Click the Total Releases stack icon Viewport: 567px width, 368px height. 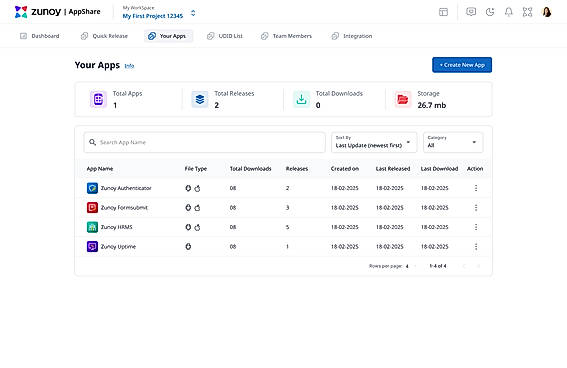tap(200, 99)
